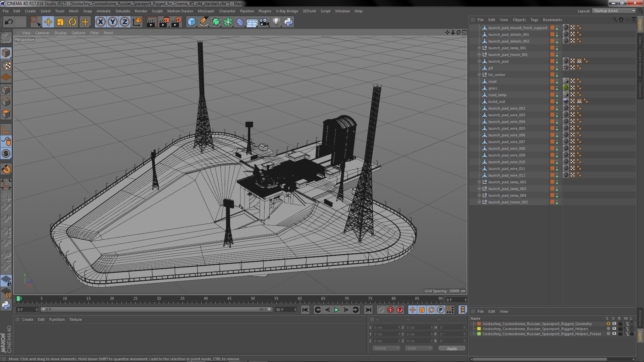Expand launch_pad_tower_002 tree node
The width and height of the screenshot is (644, 362).
click(479, 202)
